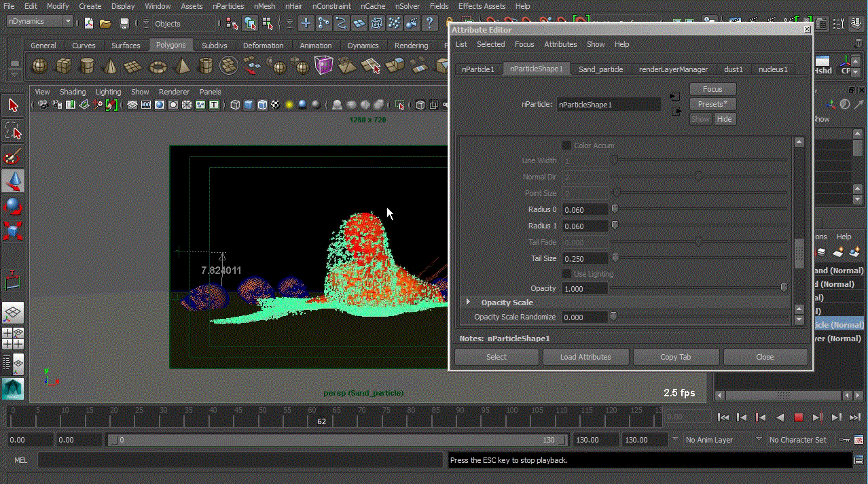Click the MEL command line input
868x484 pixels.
click(x=240, y=460)
